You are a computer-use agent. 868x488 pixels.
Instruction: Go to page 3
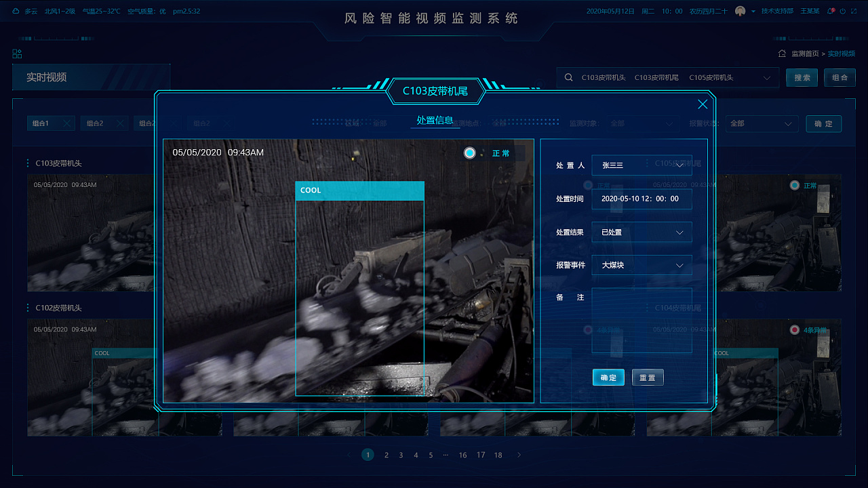pyautogui.click(x=401, y=455)
